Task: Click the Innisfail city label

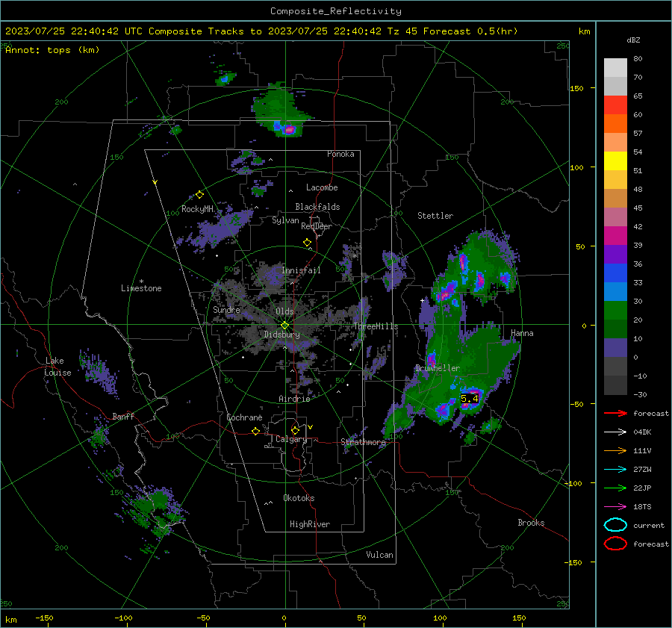Action: coord(301,270)
